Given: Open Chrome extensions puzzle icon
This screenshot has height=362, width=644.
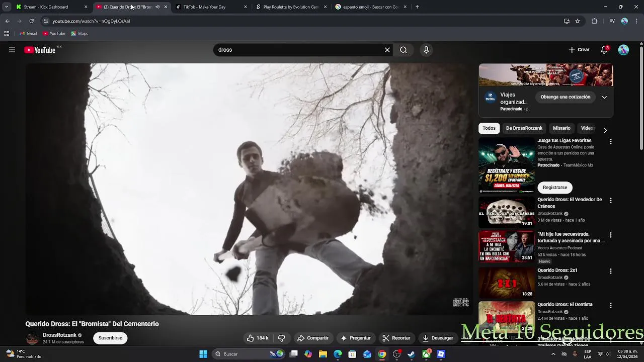Looking at the screenshot, I should (x=595, y=21).
